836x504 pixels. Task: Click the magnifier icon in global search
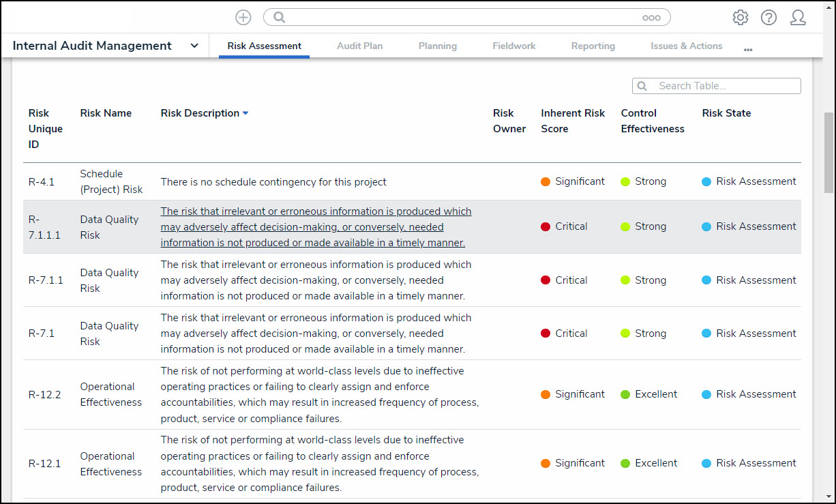point(280,18)
